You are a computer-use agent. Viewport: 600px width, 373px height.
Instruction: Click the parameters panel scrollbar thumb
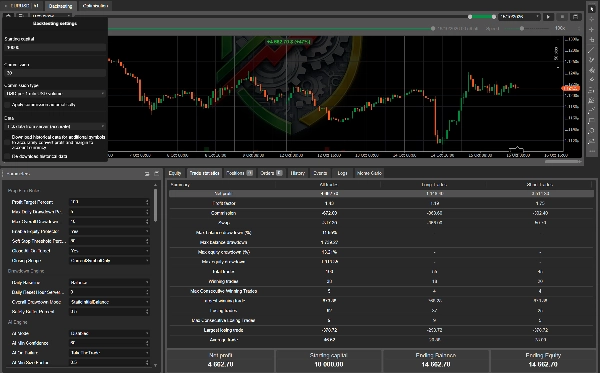pyautogui.click(x=155, y=205)
